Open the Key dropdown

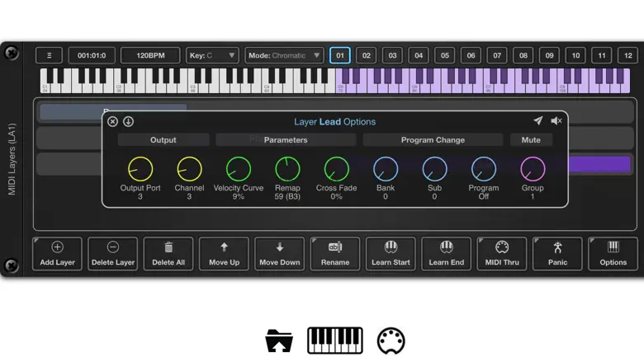pyautogui.click(x=212, y=55)
